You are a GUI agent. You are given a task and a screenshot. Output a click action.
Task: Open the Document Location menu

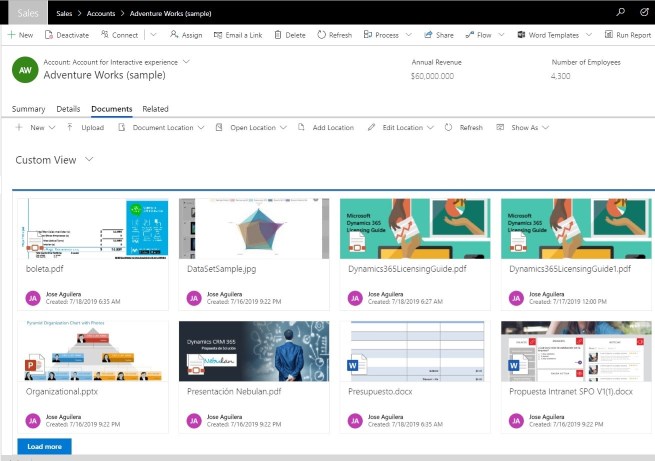[161, 127]
